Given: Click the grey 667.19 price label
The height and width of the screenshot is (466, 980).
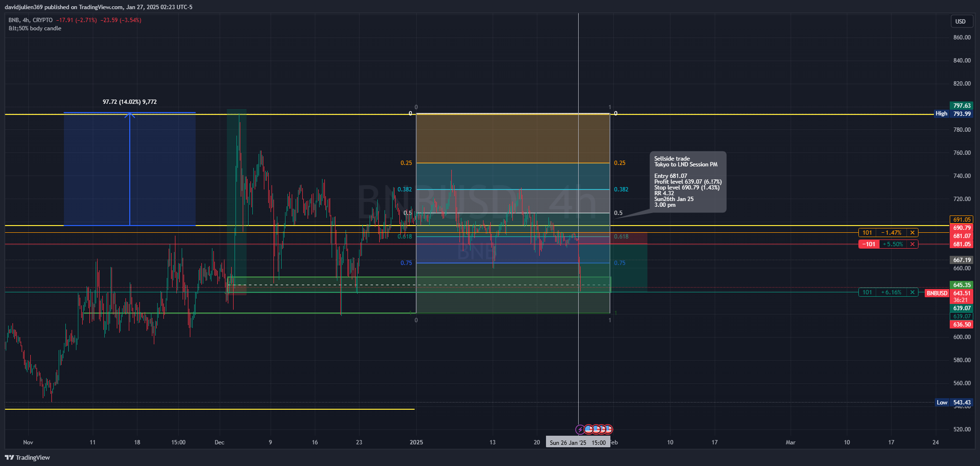Looking at the screenshot, I should click(x=962, y=260).
